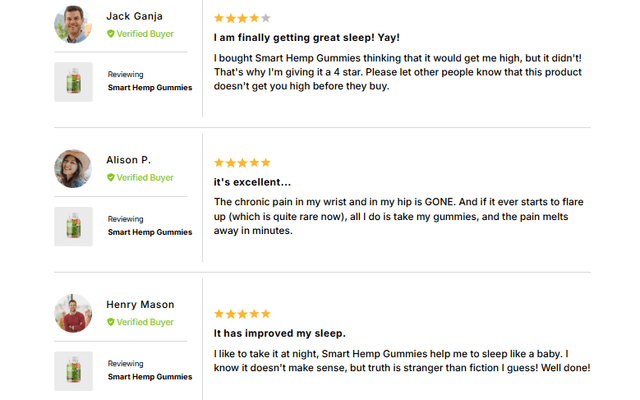Click the grey empty star in Jack's rating

pyautogui.click(x=265, y=18)
